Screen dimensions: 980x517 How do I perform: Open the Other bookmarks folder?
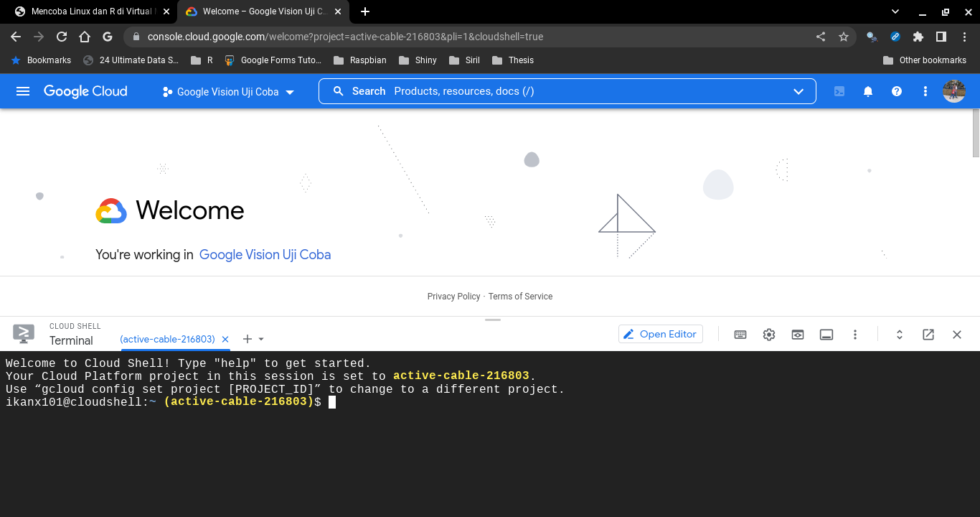pyautogui.click(x=925, y=60)
